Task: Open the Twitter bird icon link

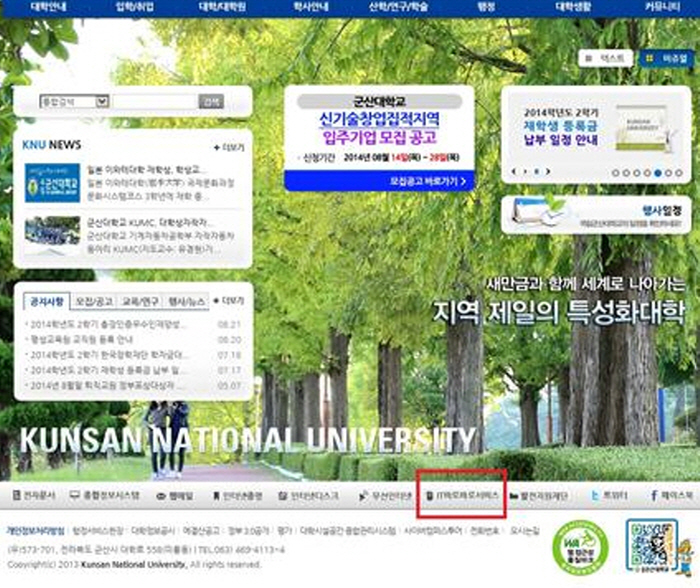Action: 609,495
